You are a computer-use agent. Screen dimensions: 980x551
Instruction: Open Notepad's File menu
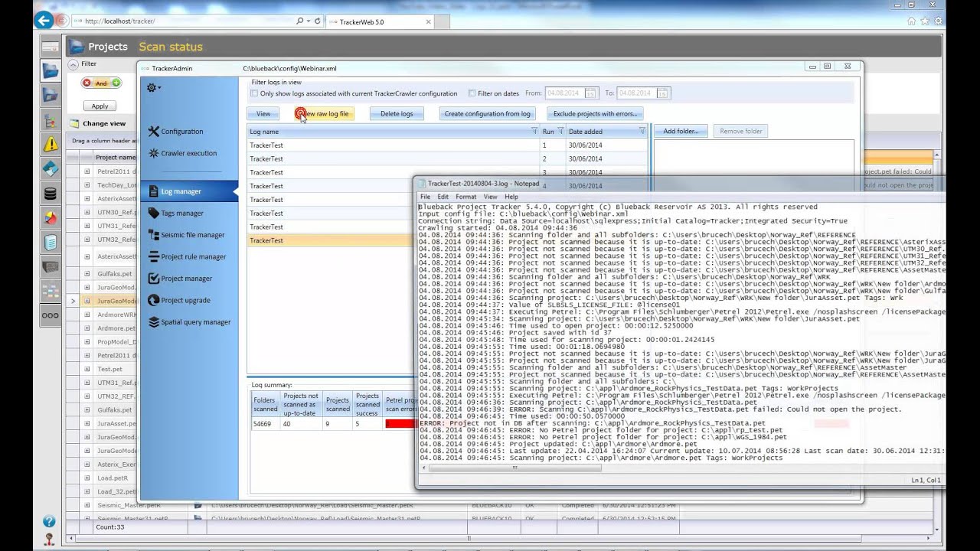pos(425,197)
